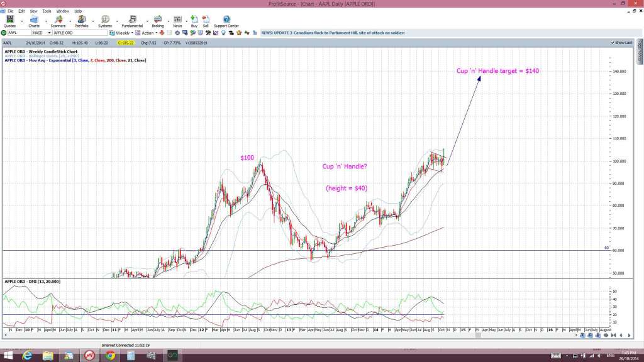Viewport: 644px width, 362px height.
Task: Open the Broking tool
Action: [158, 21]
